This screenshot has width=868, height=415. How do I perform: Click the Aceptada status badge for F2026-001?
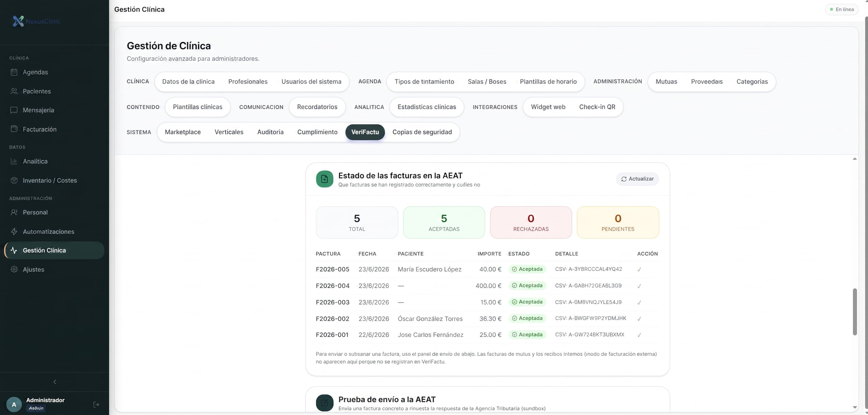point(527,335)
